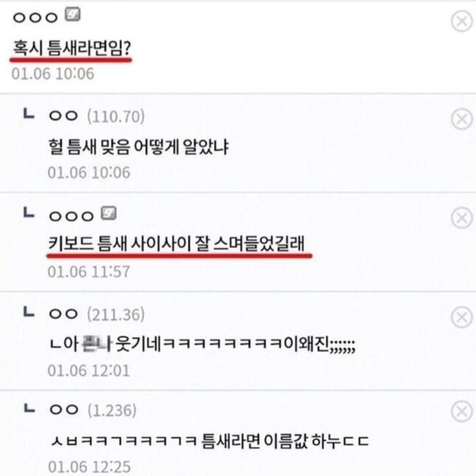Click reply arrow icon of 110.70 comment
The image size is (476, 476).
point(29,114)
